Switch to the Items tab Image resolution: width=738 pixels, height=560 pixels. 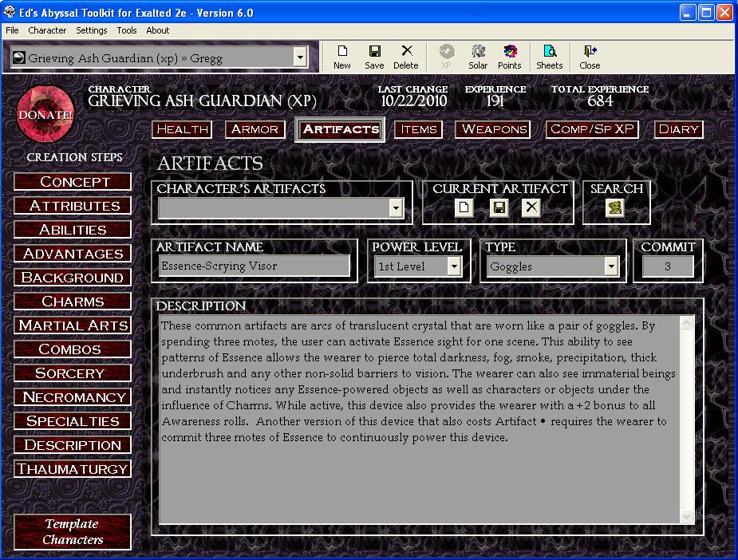[418, 129]
